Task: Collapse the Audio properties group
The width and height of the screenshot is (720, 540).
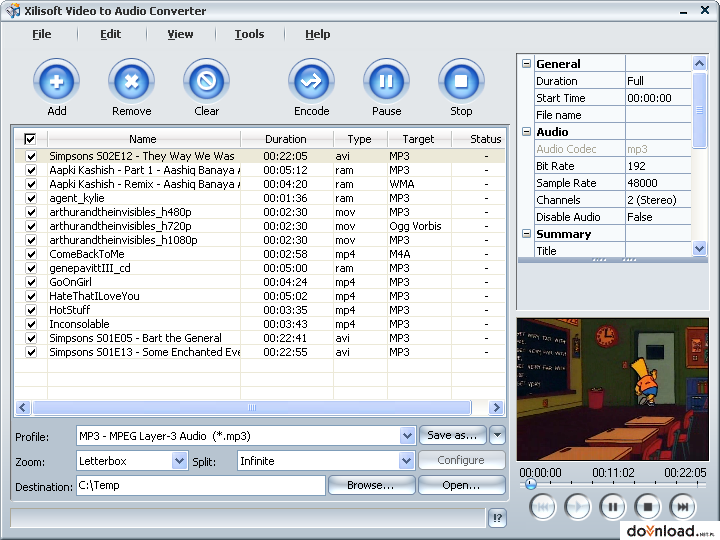Action: (526, 132)
